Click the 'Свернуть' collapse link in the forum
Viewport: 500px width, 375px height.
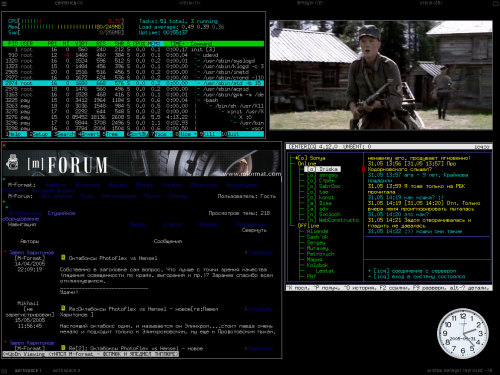[x=254, y=230]
